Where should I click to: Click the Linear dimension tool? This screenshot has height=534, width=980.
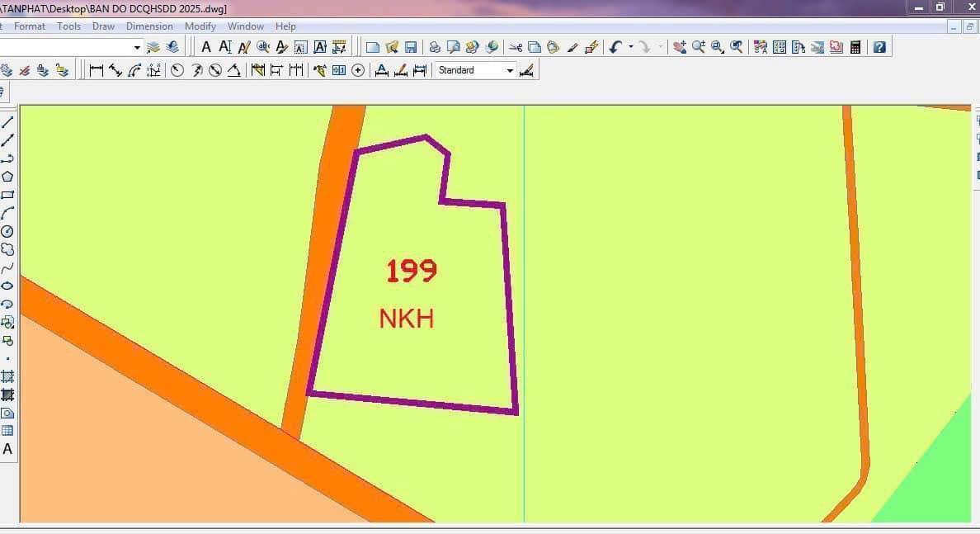96,70
